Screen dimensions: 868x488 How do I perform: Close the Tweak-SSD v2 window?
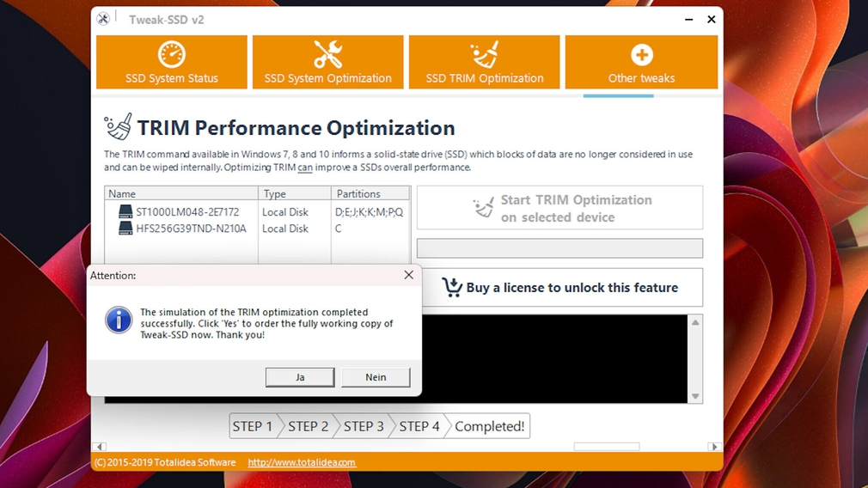coord(712,20)
